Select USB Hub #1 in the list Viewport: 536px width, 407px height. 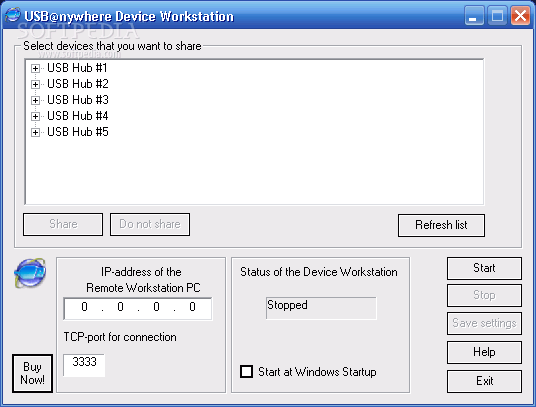(x=77, y=68)
